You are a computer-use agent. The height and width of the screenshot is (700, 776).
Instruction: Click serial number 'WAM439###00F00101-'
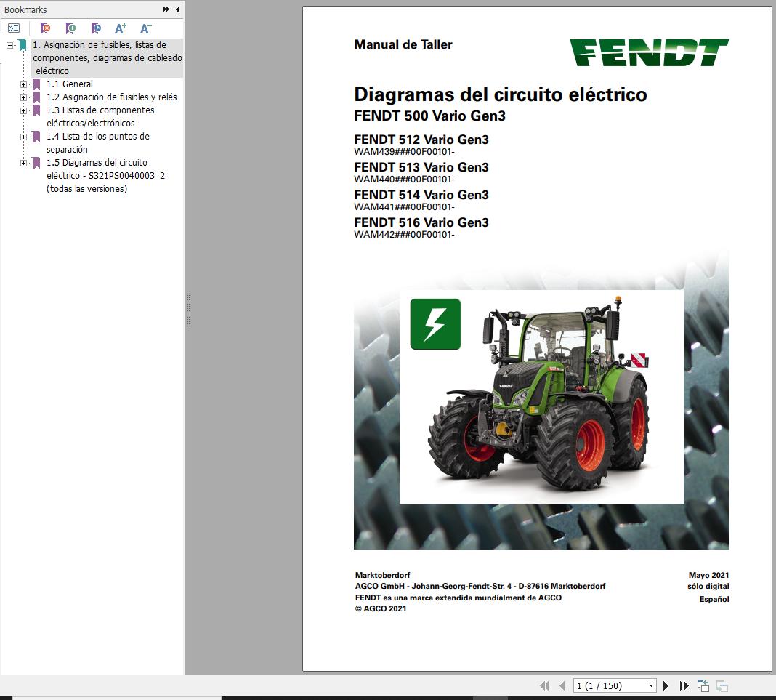pos(404,151)
